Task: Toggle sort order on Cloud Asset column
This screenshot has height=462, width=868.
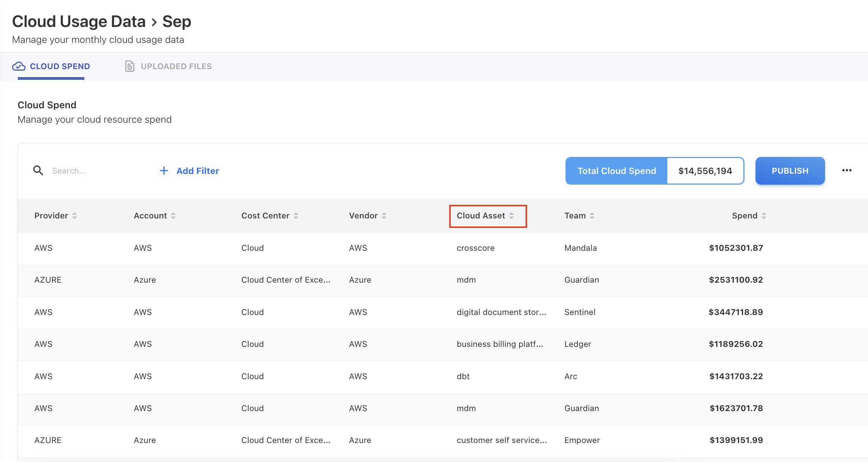Action: point(512,216)
